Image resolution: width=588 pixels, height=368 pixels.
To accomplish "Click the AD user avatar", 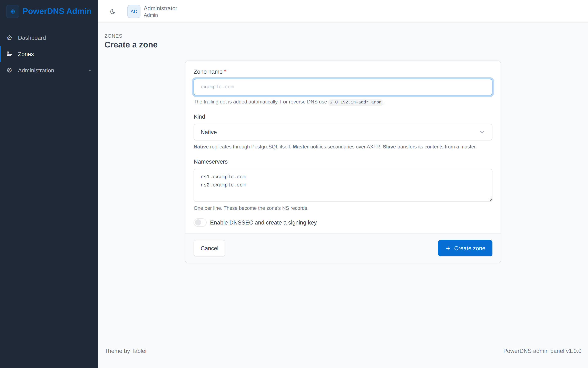I will [134, 11].
